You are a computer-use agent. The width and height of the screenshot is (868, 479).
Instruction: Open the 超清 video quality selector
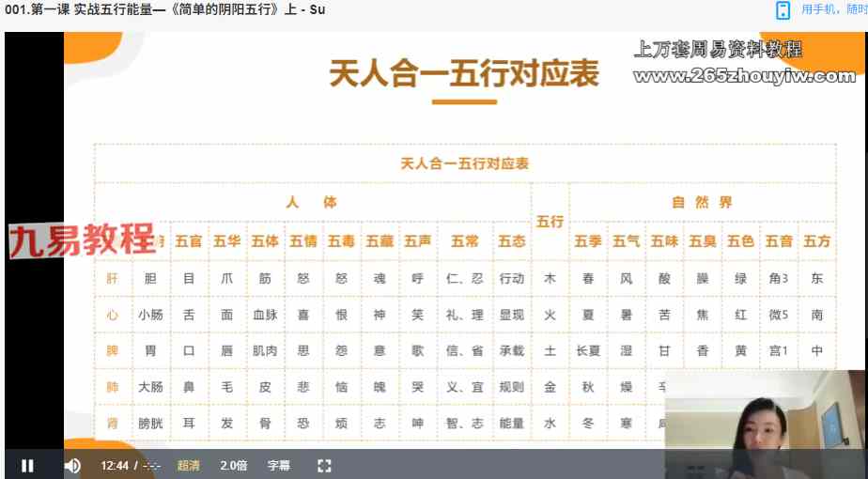188,465
